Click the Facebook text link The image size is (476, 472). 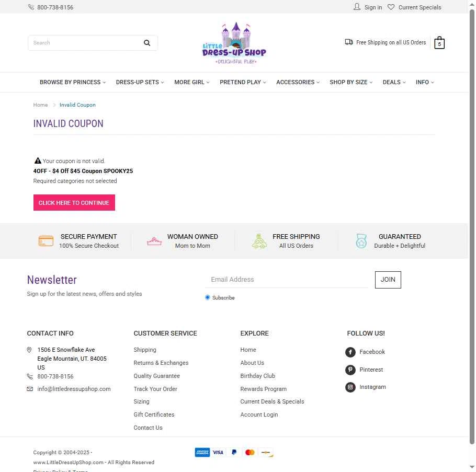coord(372,352)
